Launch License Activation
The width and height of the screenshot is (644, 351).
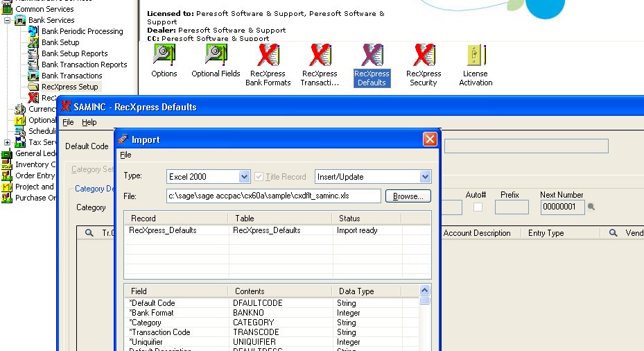click(476, 55)
